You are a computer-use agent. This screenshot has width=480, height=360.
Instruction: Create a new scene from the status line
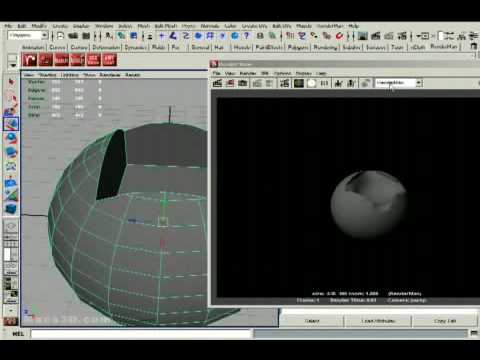(60, 36)
